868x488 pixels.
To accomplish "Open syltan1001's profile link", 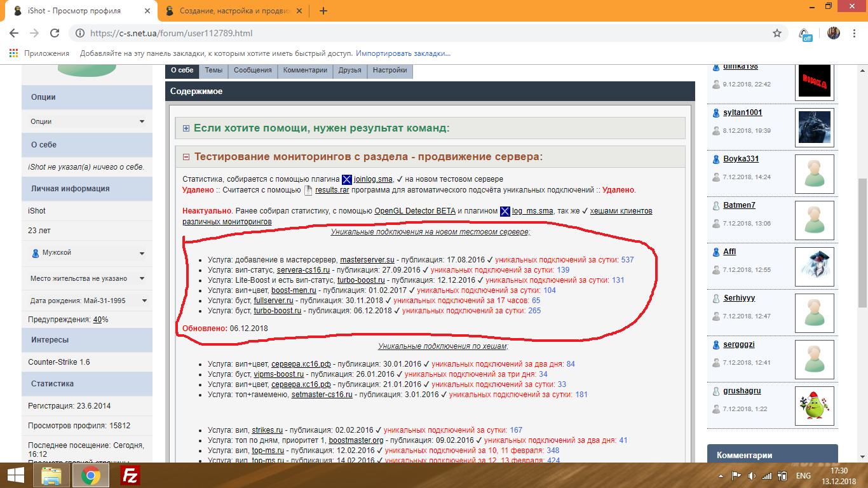I will tap(743, 113).
